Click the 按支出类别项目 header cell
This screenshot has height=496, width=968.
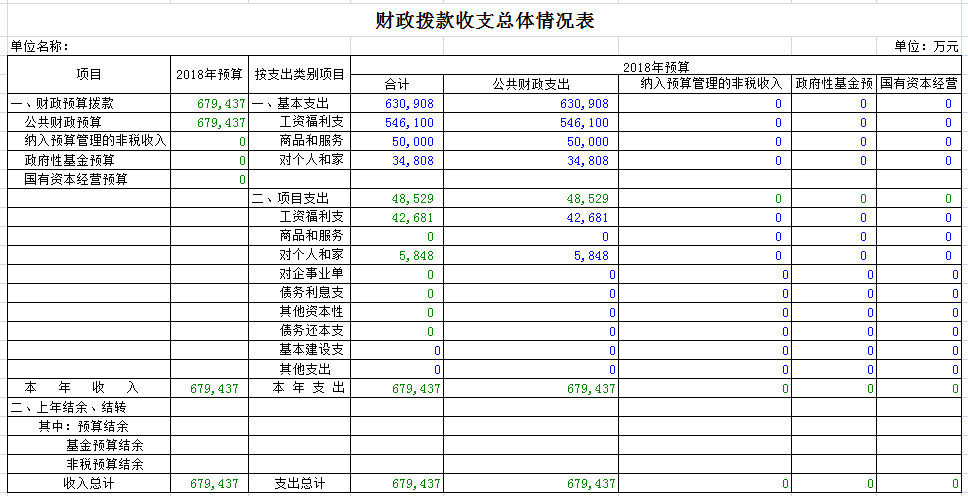(299, 75)
